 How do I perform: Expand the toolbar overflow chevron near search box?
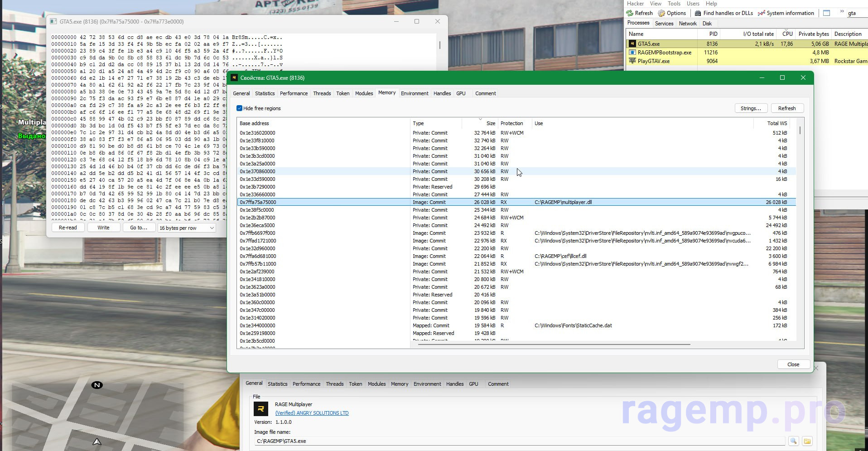842,12
